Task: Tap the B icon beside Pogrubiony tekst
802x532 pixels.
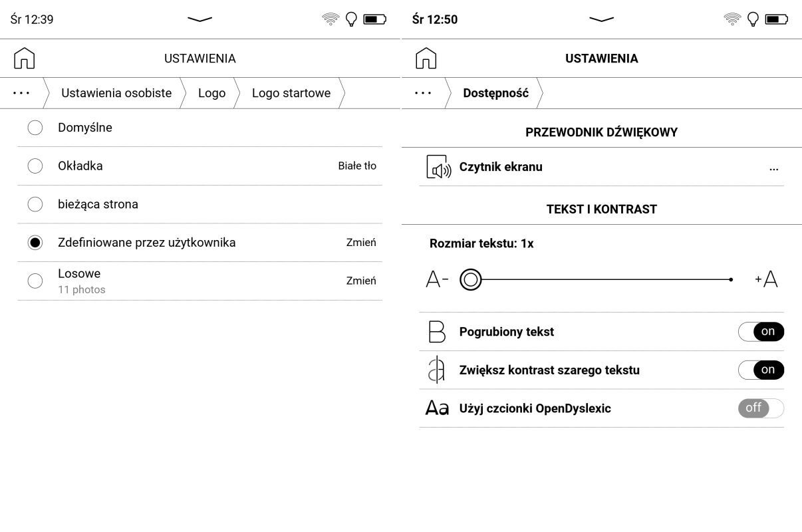Action: coord(437,332)
